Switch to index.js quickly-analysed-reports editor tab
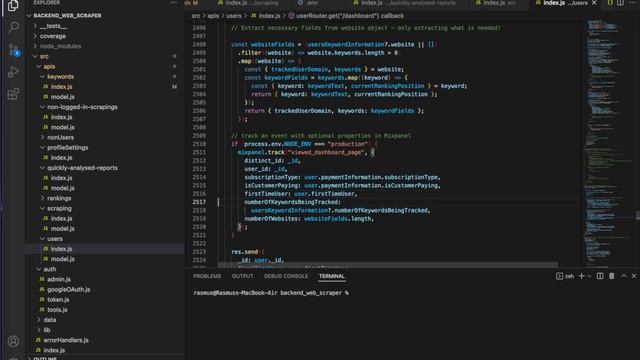 (404, 3)
